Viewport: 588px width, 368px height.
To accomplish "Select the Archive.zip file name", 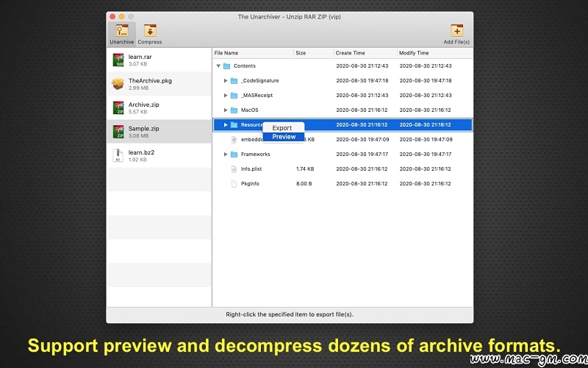I will 143,105.
